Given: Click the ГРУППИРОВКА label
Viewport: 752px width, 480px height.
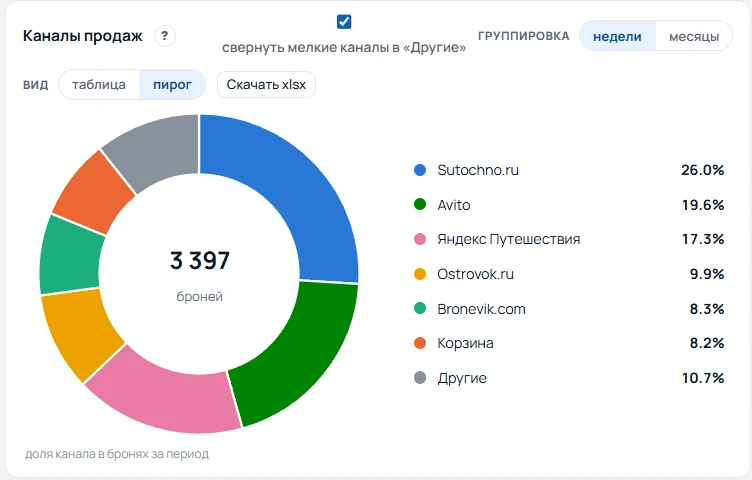Looking at the screenshot, I should click(x=524, y=36).
